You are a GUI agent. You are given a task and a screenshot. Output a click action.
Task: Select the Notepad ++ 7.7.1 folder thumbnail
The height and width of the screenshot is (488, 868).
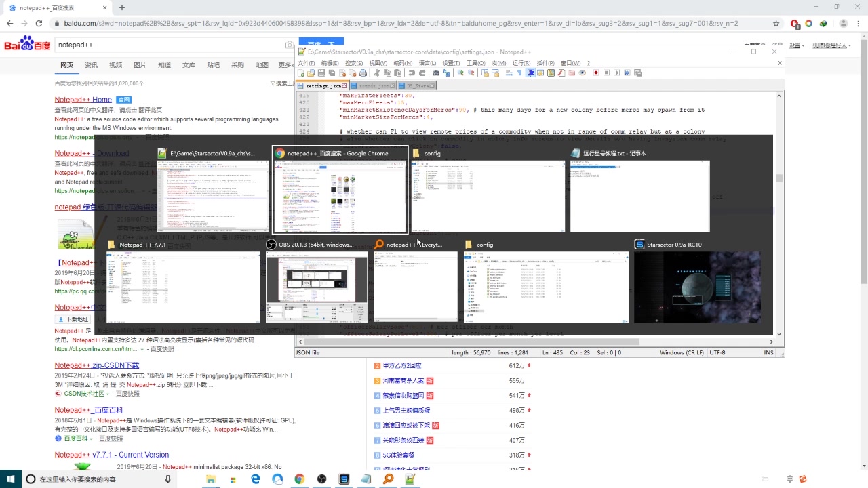tap(183, 281)
